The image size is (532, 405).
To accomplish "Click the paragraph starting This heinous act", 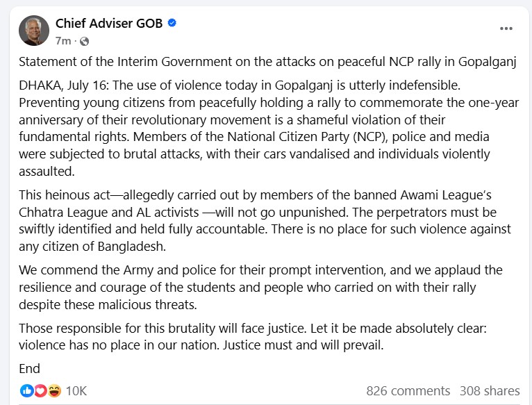I will 265,221.
